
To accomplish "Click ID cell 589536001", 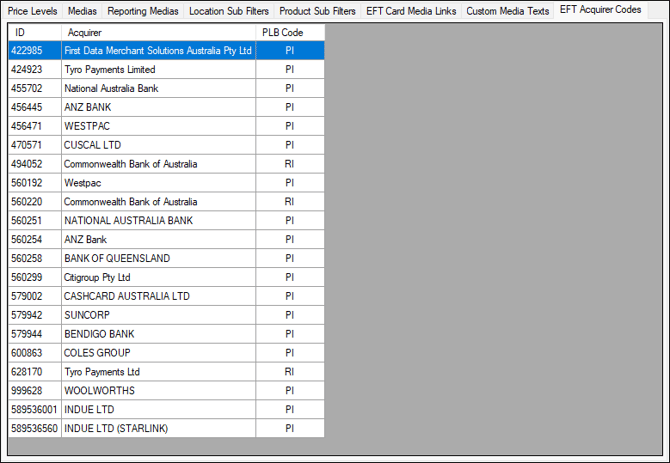I will point(35,409).
